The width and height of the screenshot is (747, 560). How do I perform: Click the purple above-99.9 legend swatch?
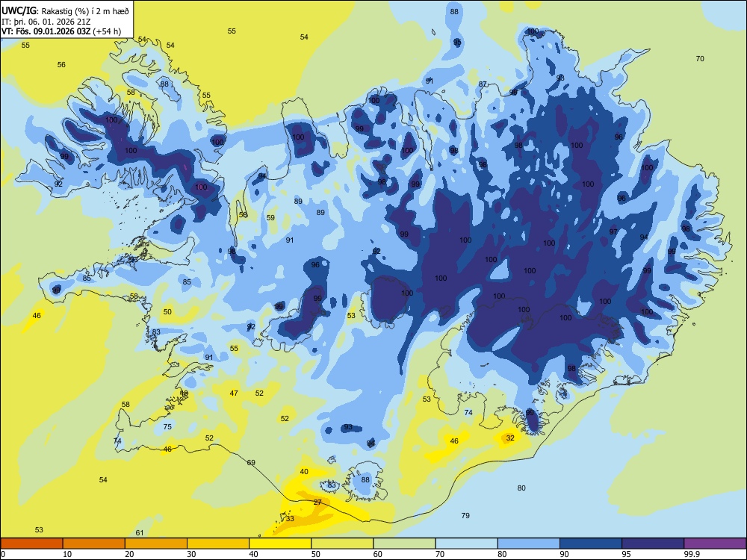coord(715,544)
